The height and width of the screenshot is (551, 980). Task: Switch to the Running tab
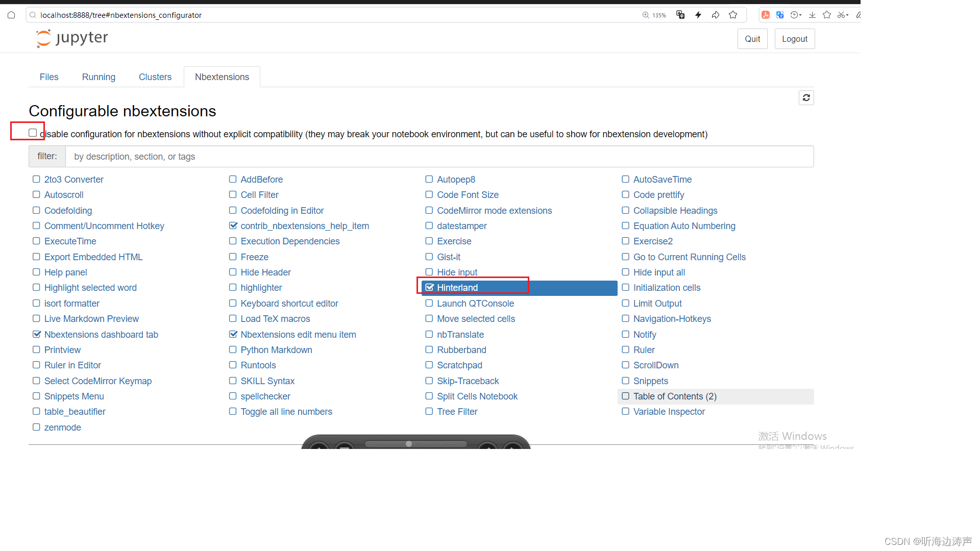[99, 77]
